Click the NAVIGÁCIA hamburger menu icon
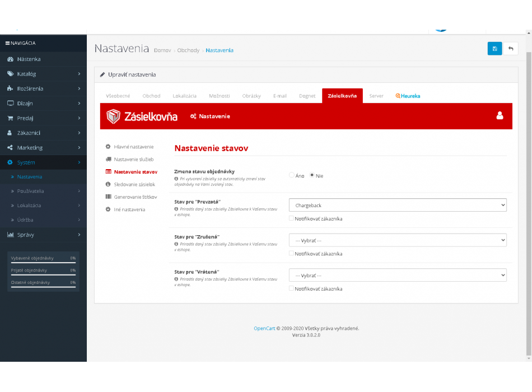The height and width of the screenshot is (392, 532). point(7,43)
